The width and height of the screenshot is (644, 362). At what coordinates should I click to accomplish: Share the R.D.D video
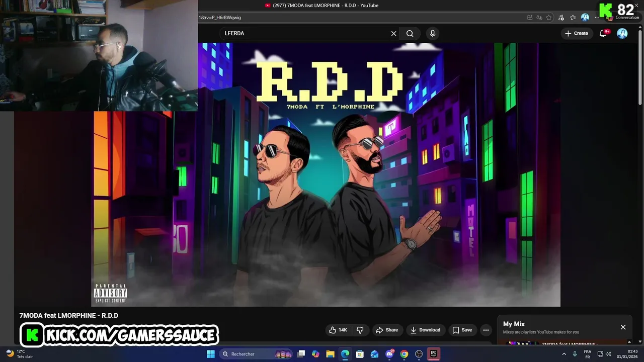click(387, 330)
